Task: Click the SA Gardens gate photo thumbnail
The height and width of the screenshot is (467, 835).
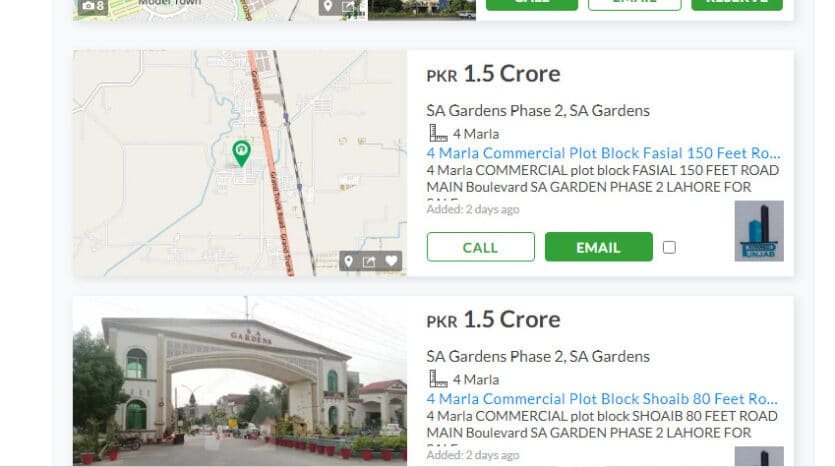Action: [240, 381]
